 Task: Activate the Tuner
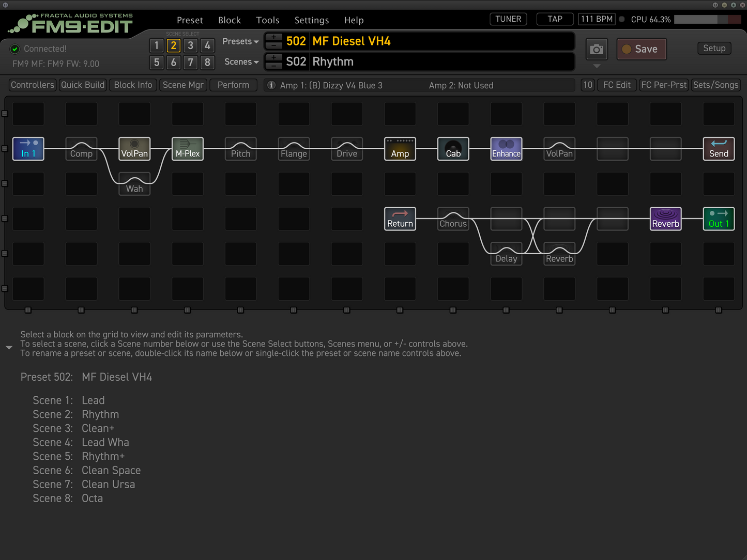(x=508, y=19)
